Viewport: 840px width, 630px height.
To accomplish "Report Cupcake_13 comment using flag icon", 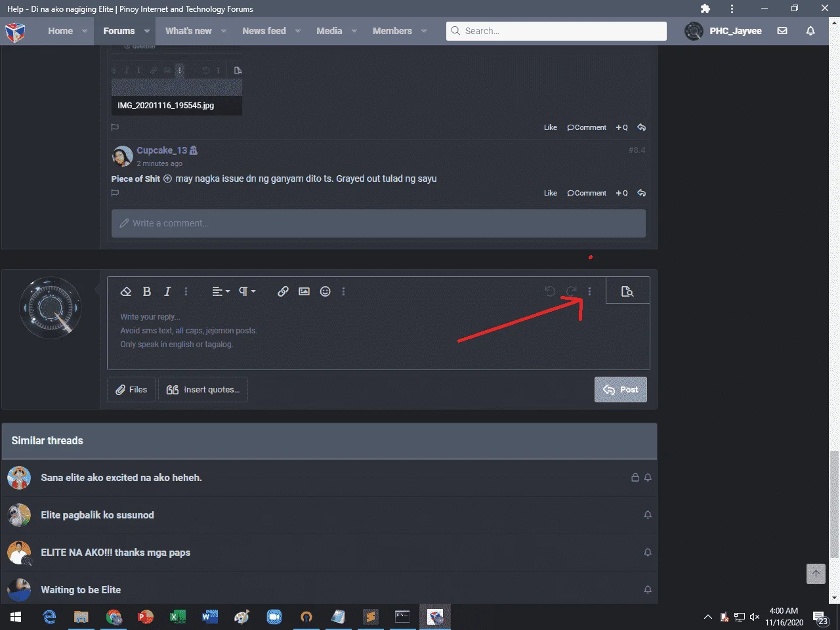I will [x=115, y=193].
